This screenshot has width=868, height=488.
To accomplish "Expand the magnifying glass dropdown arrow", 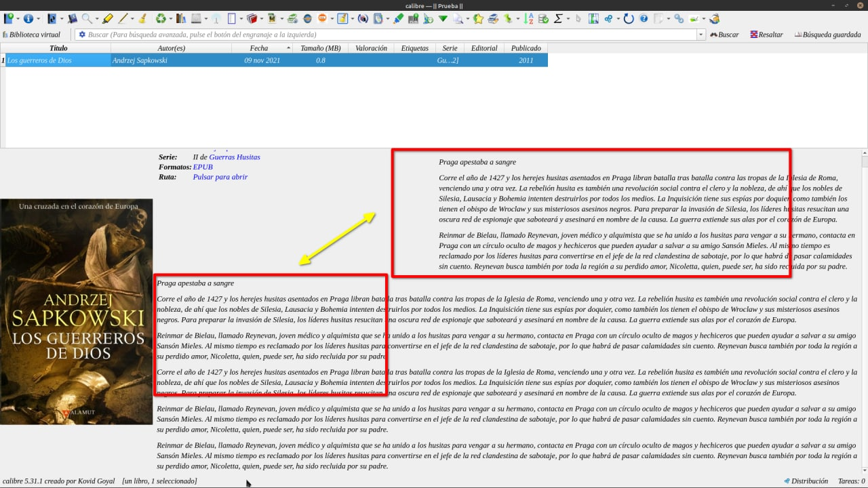I will click(96, 19).
